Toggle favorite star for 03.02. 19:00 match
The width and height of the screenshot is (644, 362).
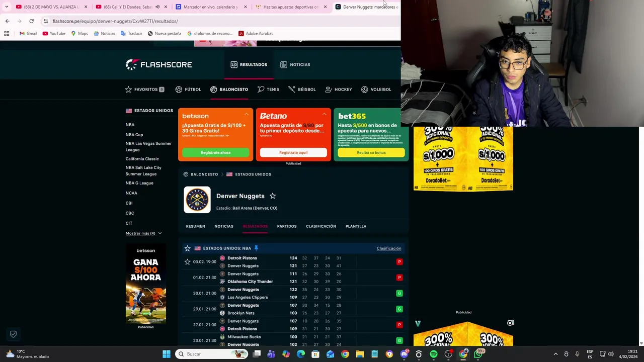187,261
